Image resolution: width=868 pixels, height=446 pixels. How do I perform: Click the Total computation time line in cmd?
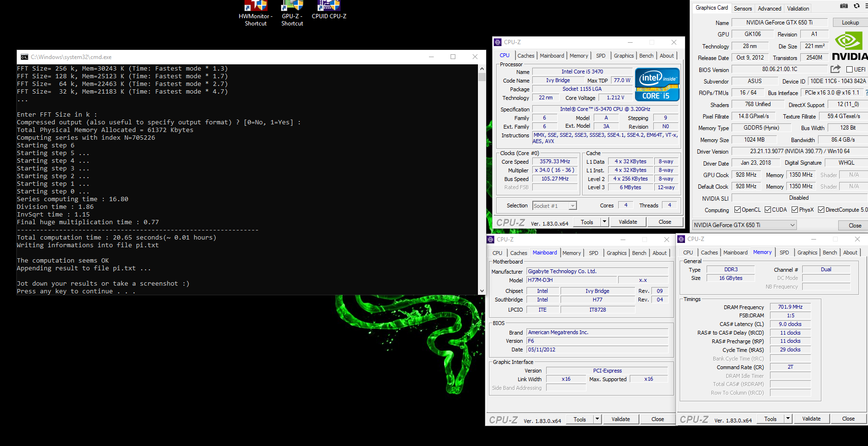(117, 238)
